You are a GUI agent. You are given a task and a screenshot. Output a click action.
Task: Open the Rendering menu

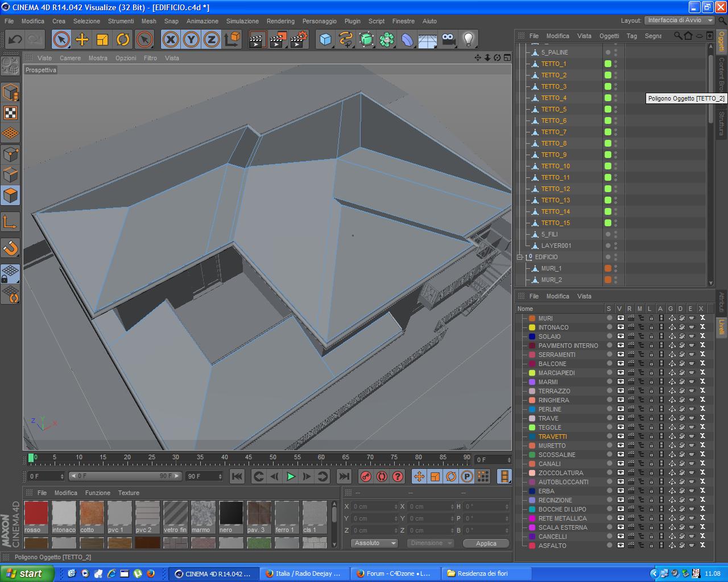tap(280, 21)
